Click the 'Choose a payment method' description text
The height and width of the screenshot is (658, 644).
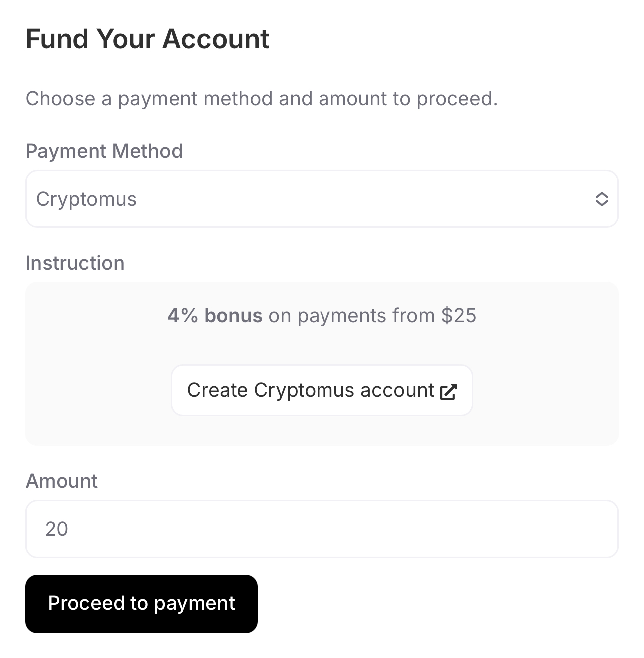150,98
